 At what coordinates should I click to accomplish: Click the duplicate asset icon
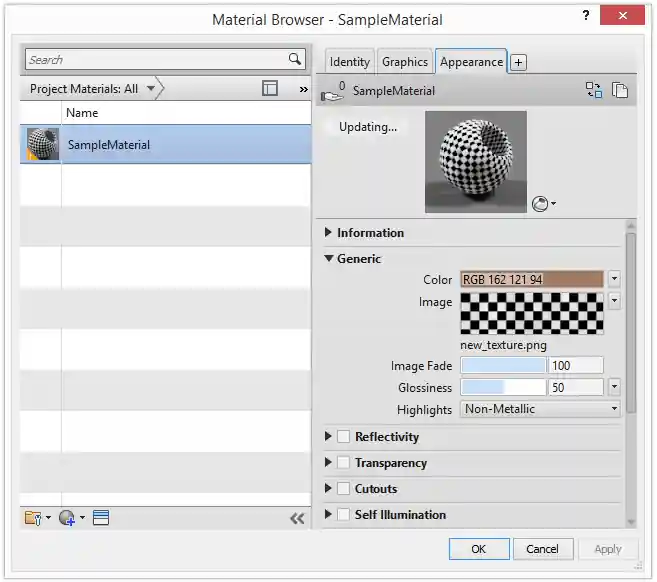[x=620, y=90]
